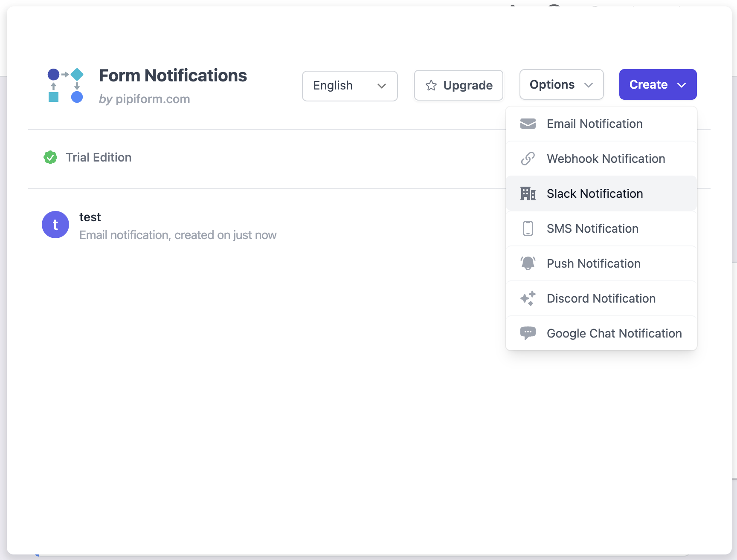Open the English language dropdown
The image size is (737, 560).
click(x=349, y=86)
